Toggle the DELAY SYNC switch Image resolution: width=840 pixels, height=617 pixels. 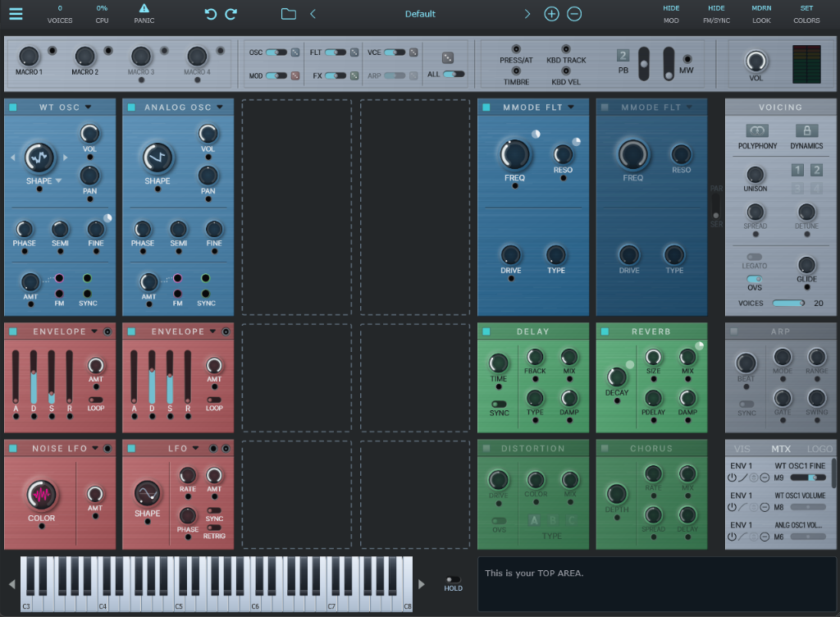pyautogui.click(x=499, y=404)
